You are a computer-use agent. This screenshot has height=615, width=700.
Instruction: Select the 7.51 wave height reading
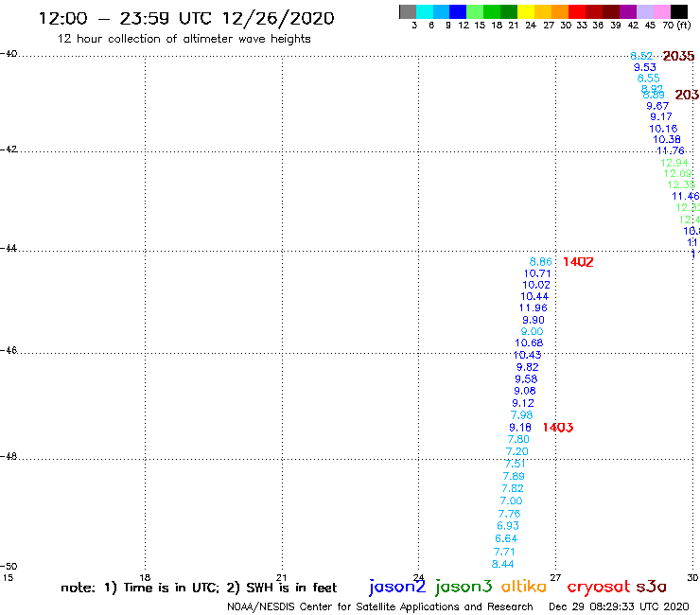[516, 464]
